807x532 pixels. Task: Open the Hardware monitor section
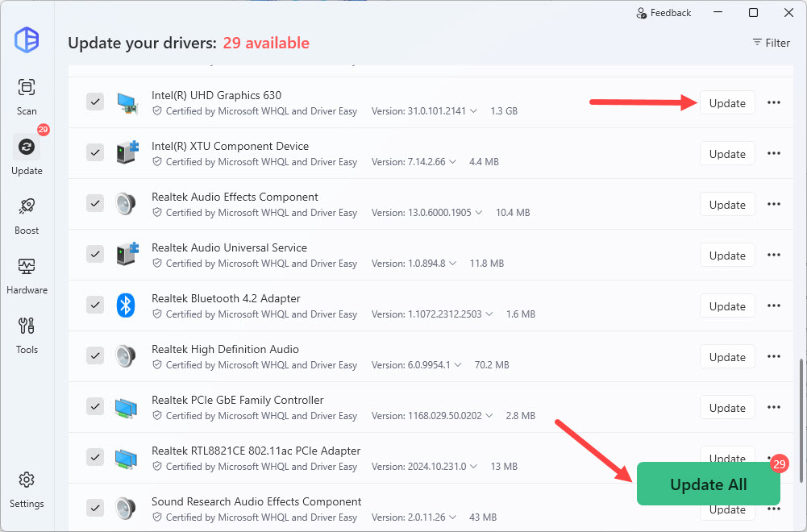pos(27,275)
